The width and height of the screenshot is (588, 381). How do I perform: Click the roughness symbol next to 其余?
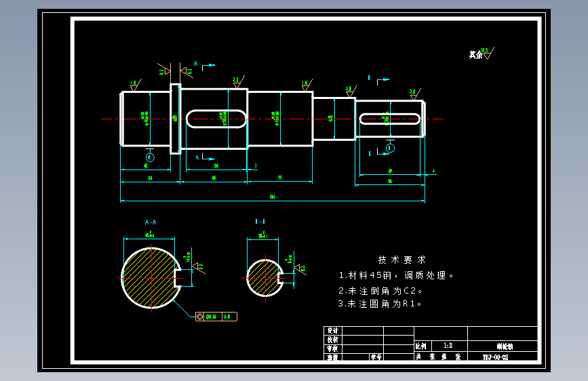(x=488, y=54)
